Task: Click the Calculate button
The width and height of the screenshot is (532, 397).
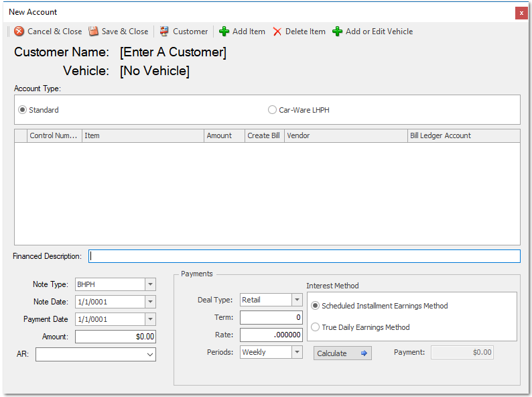Action: [342, 353]
